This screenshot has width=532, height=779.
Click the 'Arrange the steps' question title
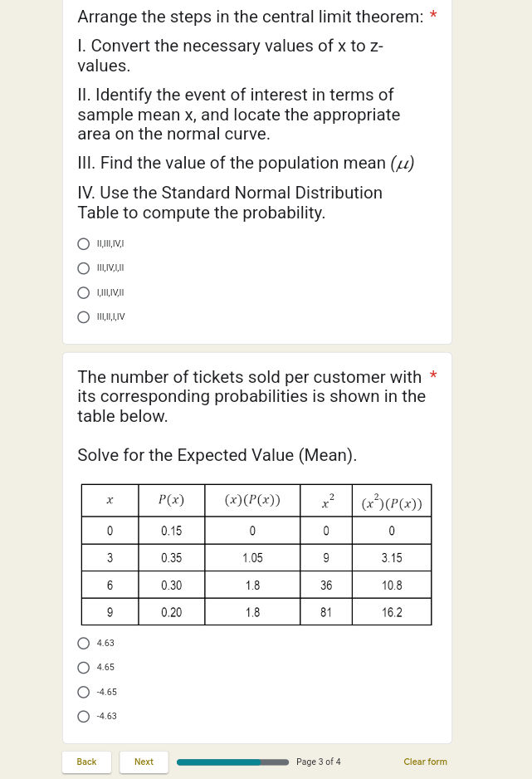tap(250, 17)
